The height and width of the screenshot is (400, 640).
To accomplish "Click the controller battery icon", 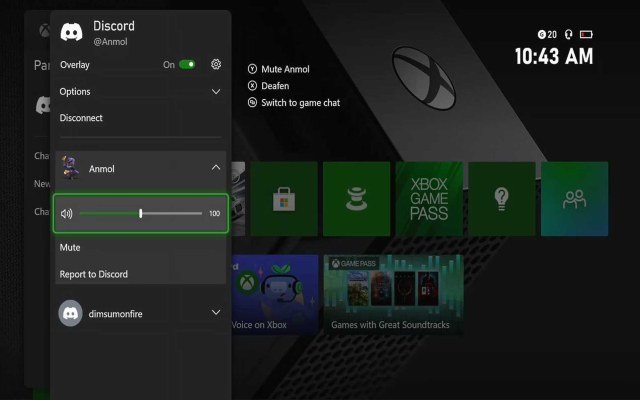I will [x=586, y=34].
